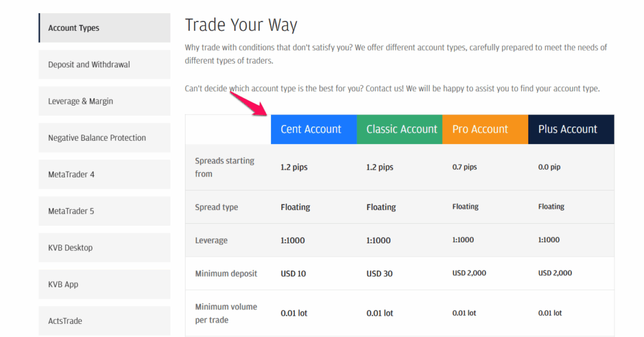The height and width of the screenshot is (337, 644).
Task: Click Floating under Classic Account
Action: coord(381,207)
